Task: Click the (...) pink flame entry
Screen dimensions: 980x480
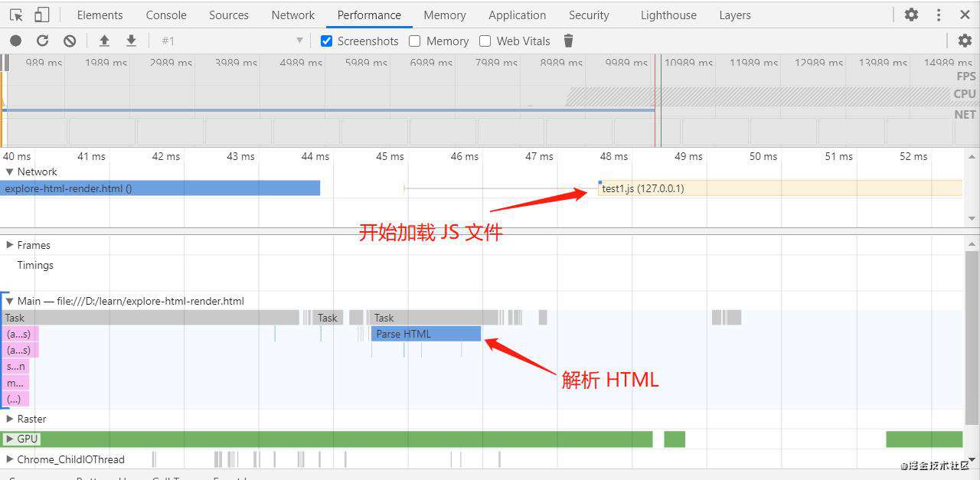Action: click(x=15, y=400)
